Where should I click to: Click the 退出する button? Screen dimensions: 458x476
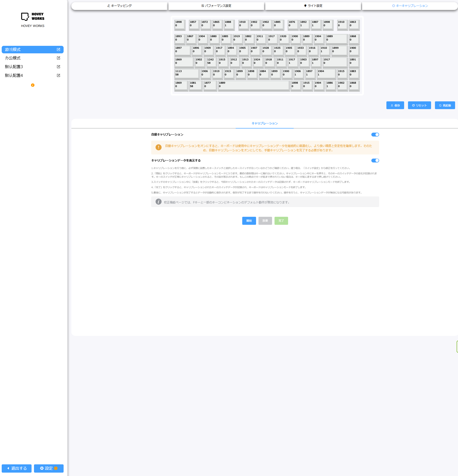tap(17, 468)
